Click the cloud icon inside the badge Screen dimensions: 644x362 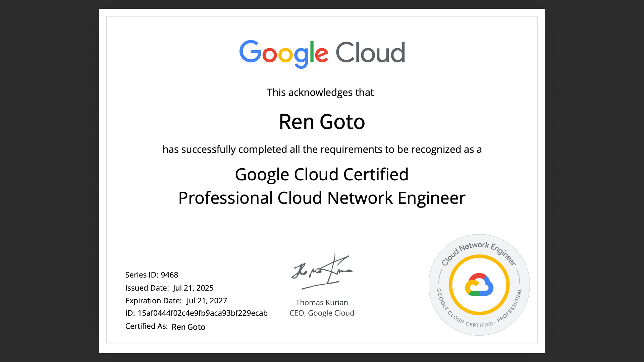point(479,285)
